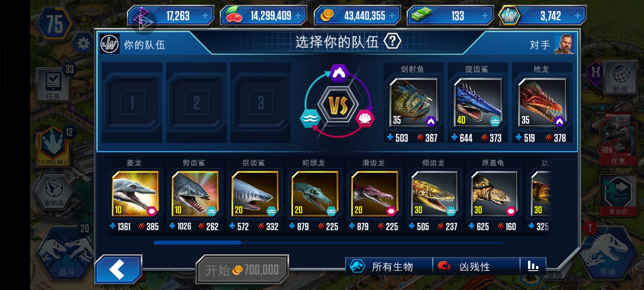
Task: Click the back arrow button
Action: (x=118, y=269)
